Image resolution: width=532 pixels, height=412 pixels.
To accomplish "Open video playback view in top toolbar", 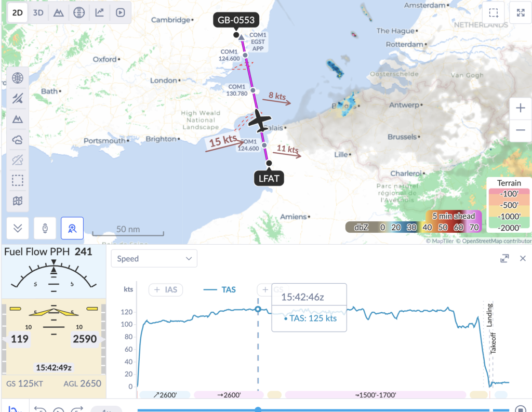I will pos(120,13).
